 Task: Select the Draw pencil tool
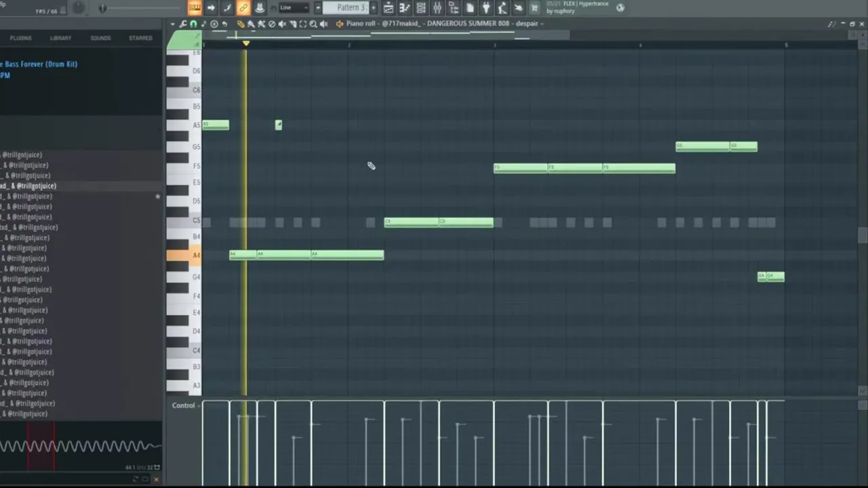point(241,24)
